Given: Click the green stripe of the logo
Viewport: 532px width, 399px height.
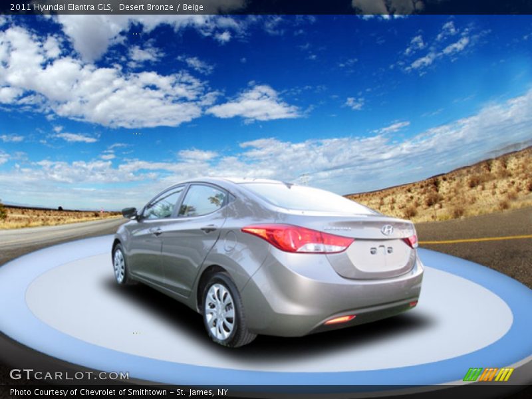Looking at the screenshot, I should point(472,374).
